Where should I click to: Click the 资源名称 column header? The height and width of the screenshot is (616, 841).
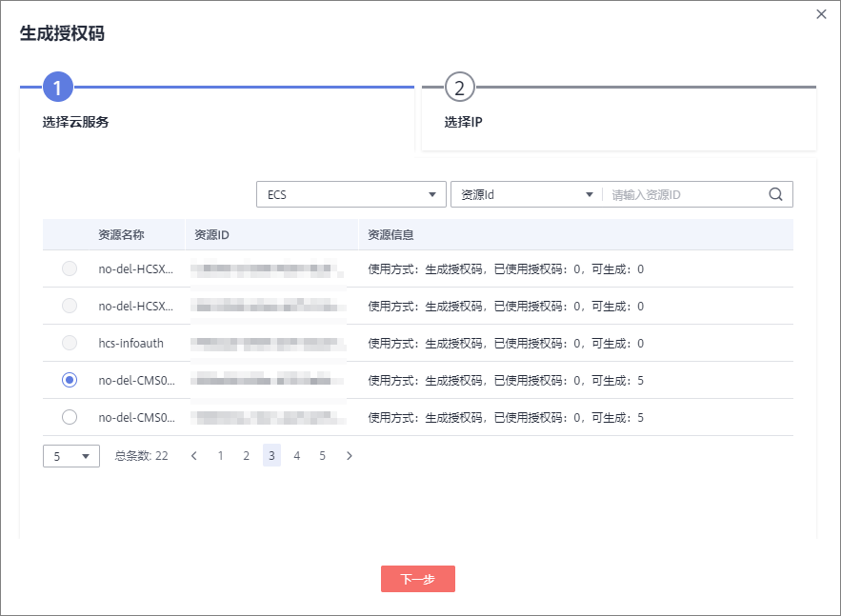121,235
